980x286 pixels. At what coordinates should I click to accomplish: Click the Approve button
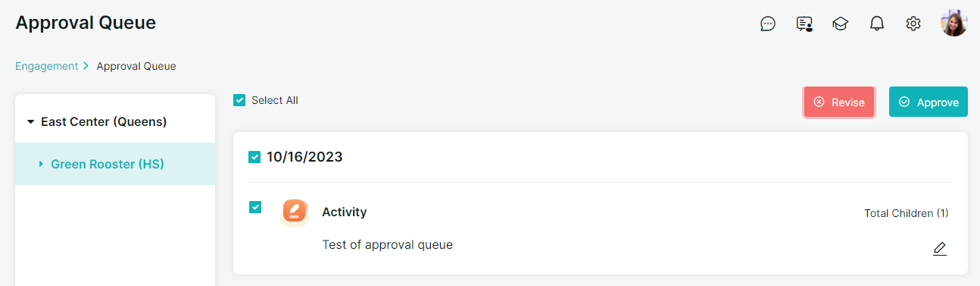coord(929,102)
